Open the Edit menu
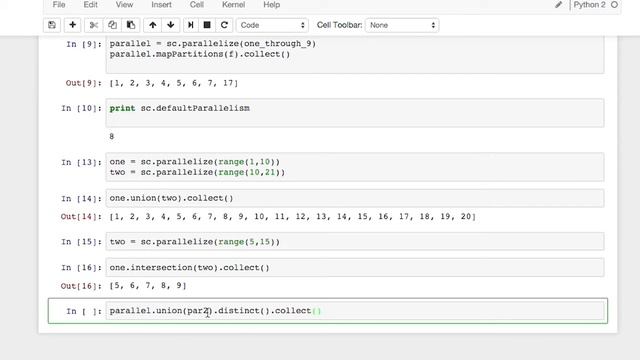Viewport: 640px width, 360px height. [x=90, y=5]
